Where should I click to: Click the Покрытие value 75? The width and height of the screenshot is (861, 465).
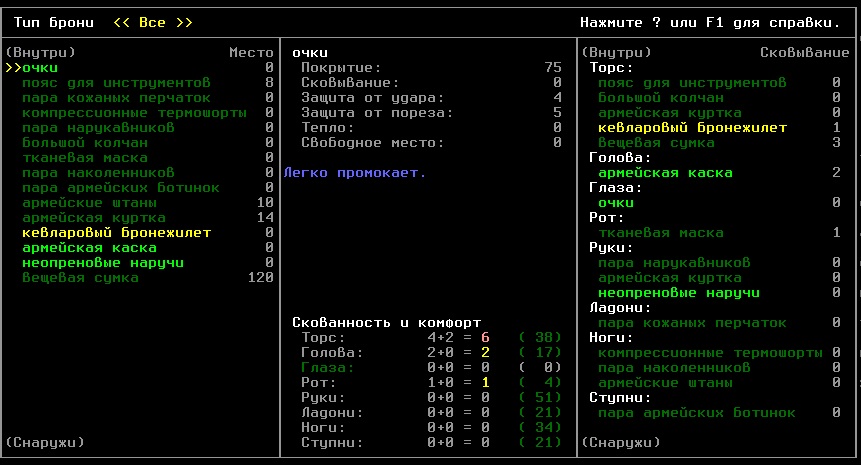point(553,68)
